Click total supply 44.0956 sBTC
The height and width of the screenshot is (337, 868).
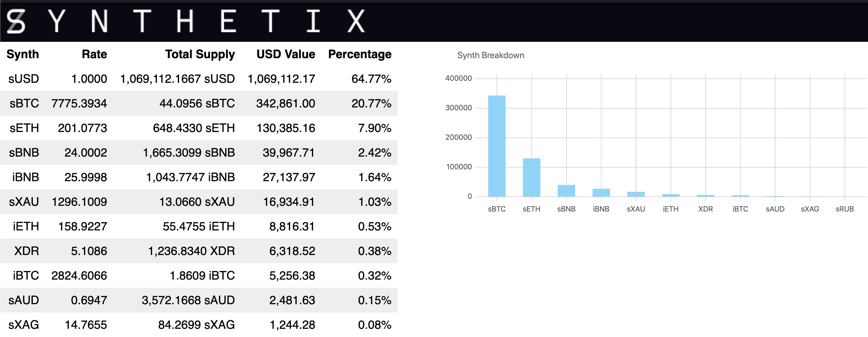(x=197, y=103)
